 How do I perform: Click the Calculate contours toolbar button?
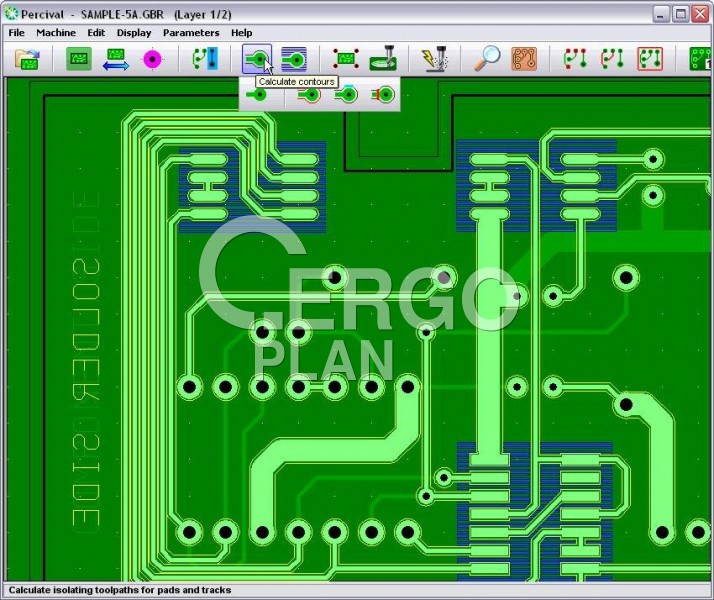click(x=257, y=59)
